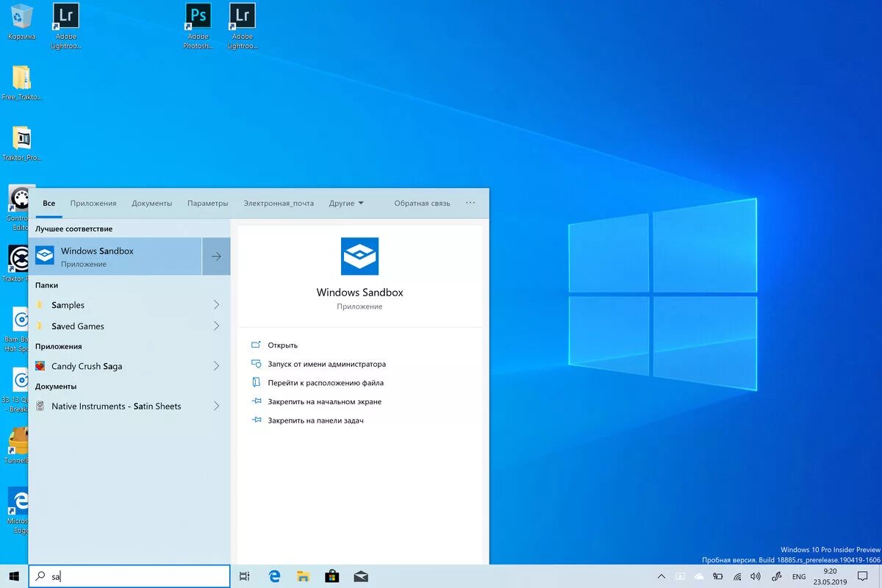Click the ENG language indicator
The image size is (882, 588).
coord(798,577)
